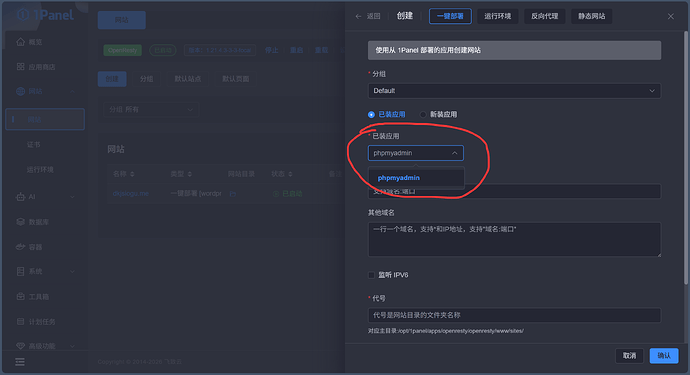The width and height of the screenshot is (690, 375).
Task: Click the 高级功能 advanced features icon
Action: [20, 346]
